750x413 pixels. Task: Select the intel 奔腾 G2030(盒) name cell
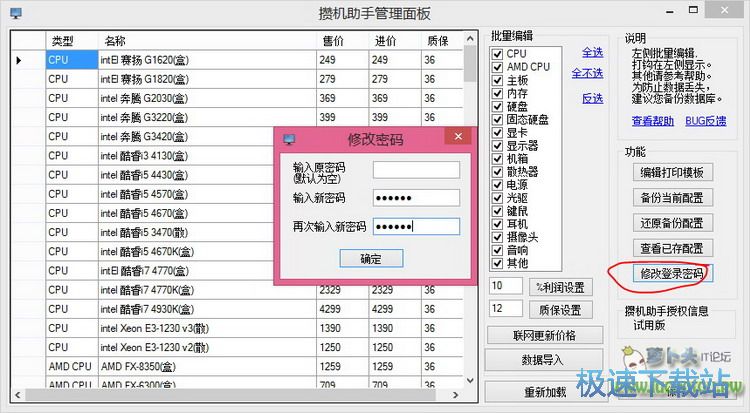(x=207, y=99)
